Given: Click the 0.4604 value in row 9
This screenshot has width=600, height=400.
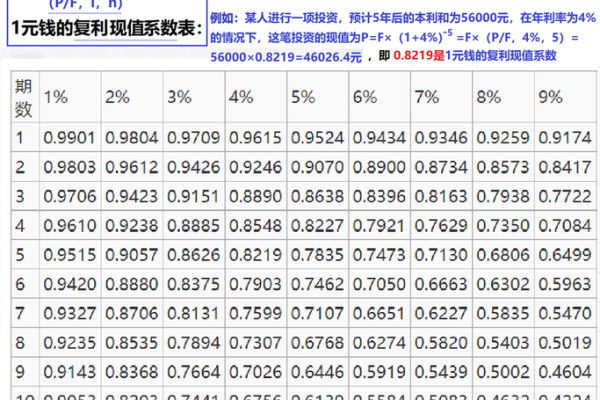Looking at the screenshot, I should [x=565, y=372].
